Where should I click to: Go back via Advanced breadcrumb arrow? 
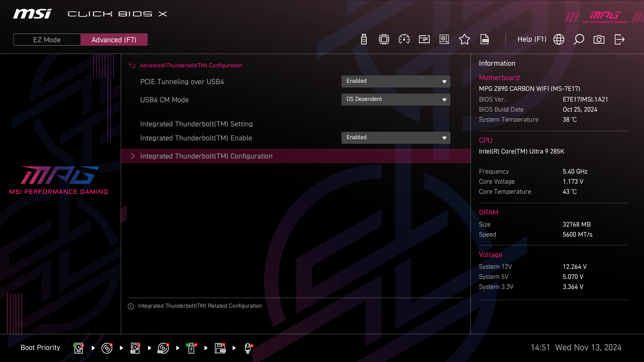pyautogui.click(x=132, y=66)
